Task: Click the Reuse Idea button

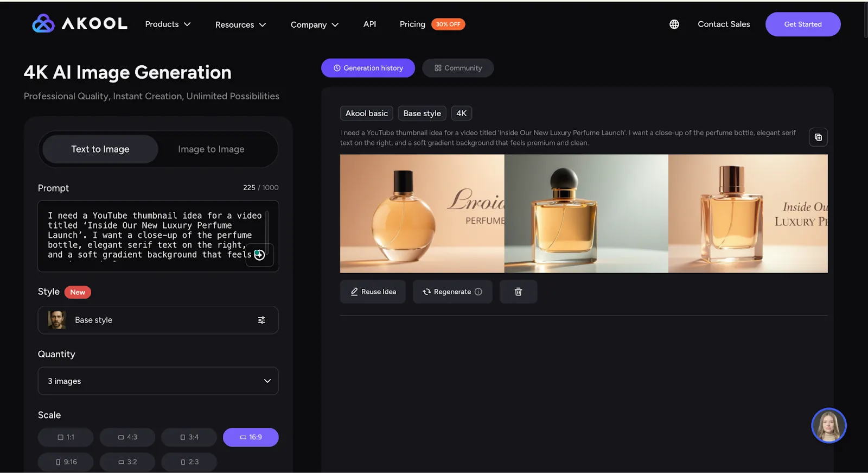Action: coord(373,292)
